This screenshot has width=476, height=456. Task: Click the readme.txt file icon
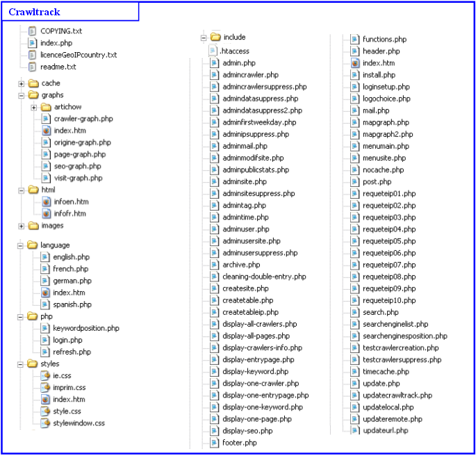(x=32, y=67)
